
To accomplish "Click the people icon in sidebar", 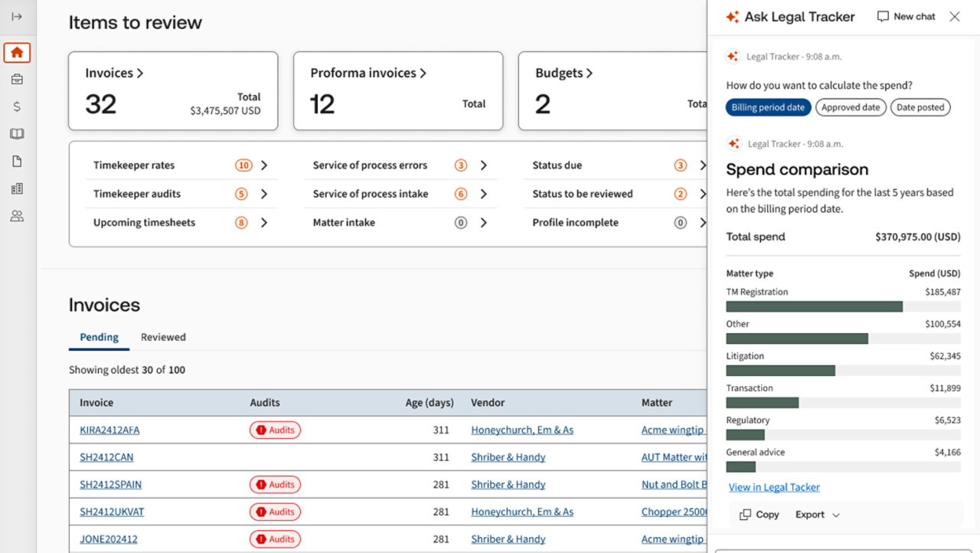I will point(17,216).
